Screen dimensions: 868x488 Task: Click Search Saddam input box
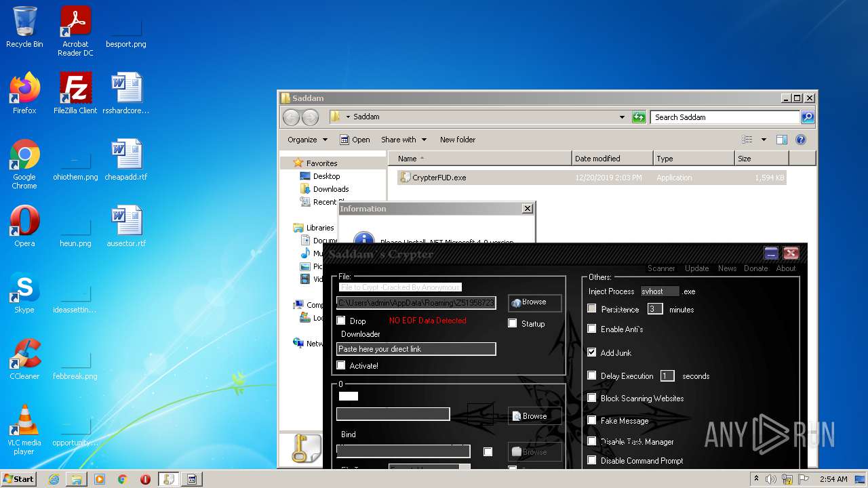[x=725, y=117]
